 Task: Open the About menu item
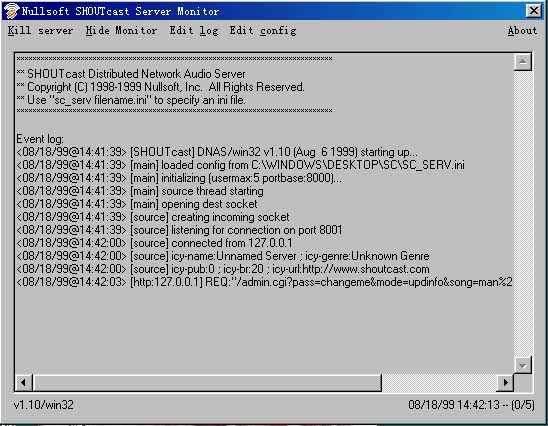(x=522, y=31)
